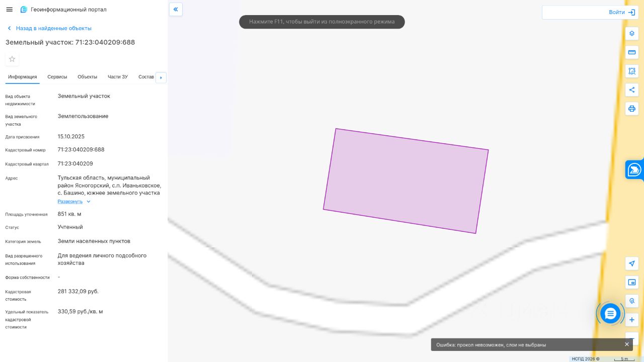644x362 pixels.
Task: Select the purple land parcel polygon
Action: click(406, 181)
